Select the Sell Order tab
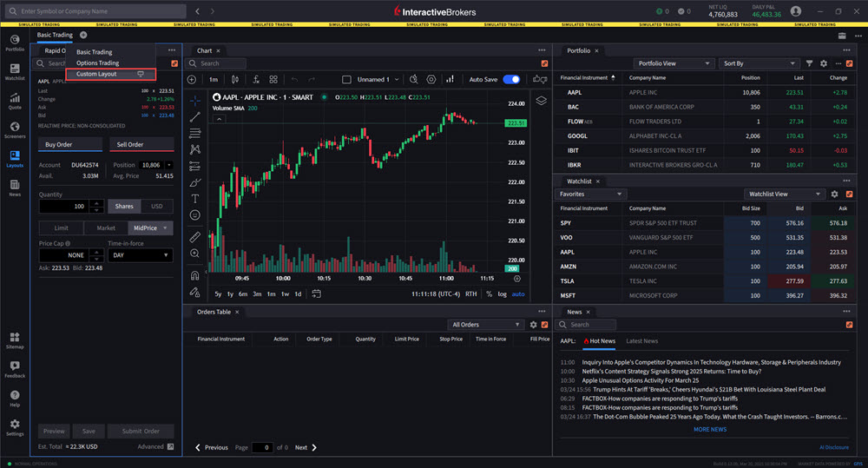 [x=141, y=144]
